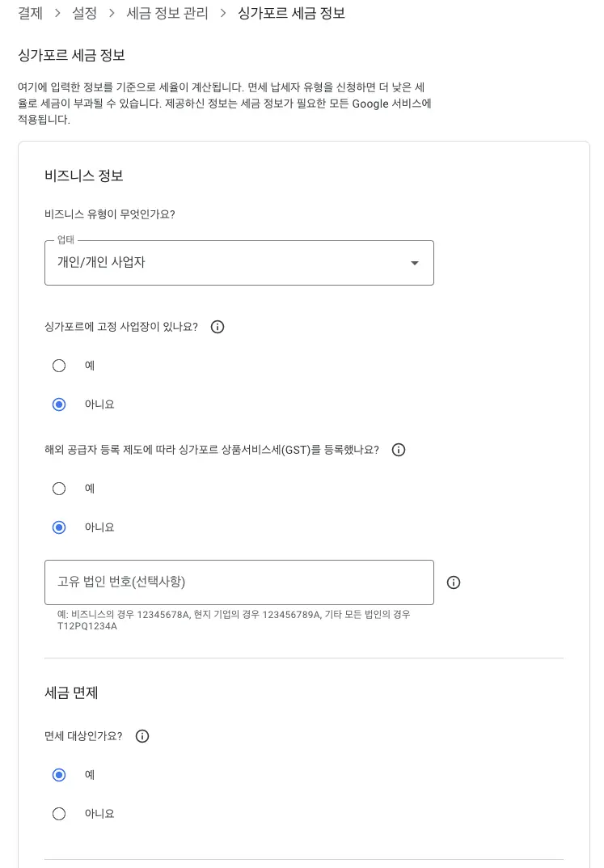Screen dimensions: 604x868
Task: Select 예 under 면세 대상인가요?
Action: pyautogui.click(x=59, y=775)
